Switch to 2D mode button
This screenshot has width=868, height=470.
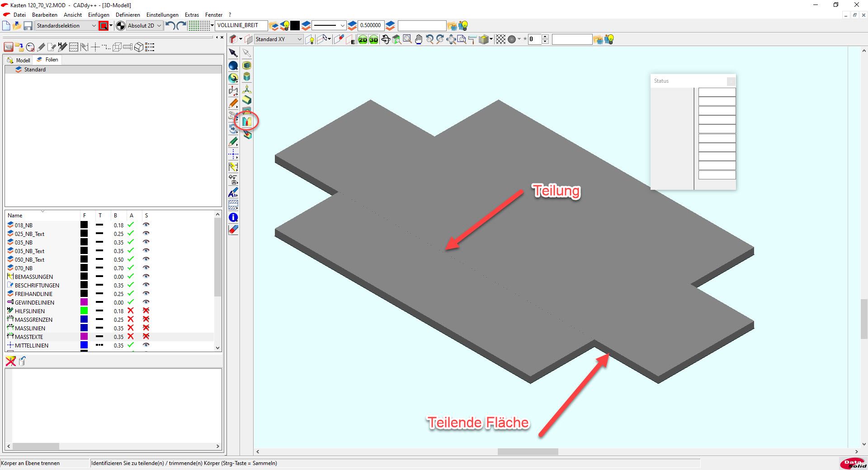coord(363,40)
